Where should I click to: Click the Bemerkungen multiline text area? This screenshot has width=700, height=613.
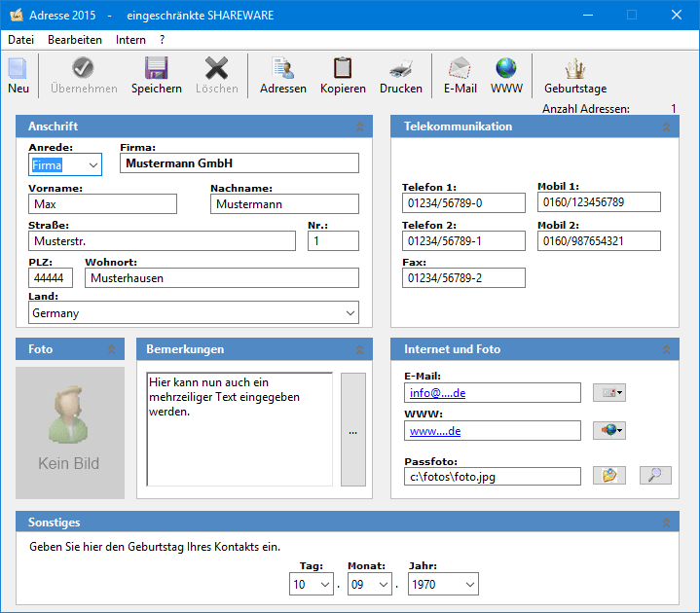coord(239,430)
